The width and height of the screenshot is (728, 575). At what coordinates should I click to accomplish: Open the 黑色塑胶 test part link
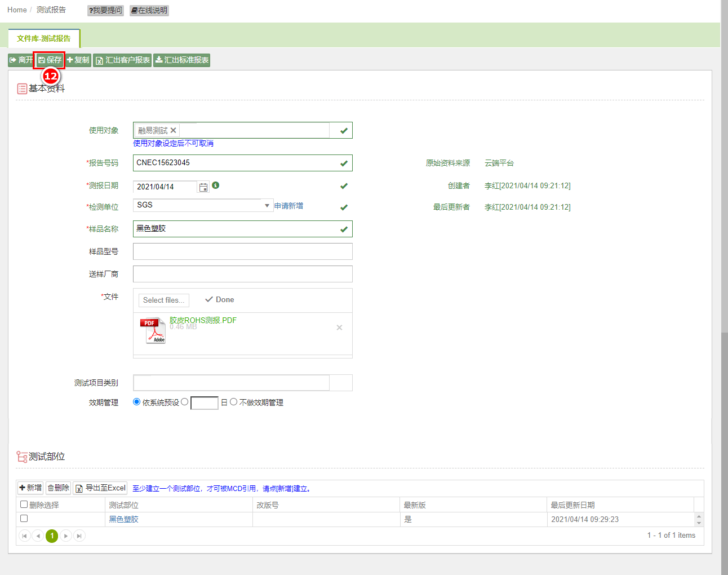pyautogui.click(x=123, y=520)
